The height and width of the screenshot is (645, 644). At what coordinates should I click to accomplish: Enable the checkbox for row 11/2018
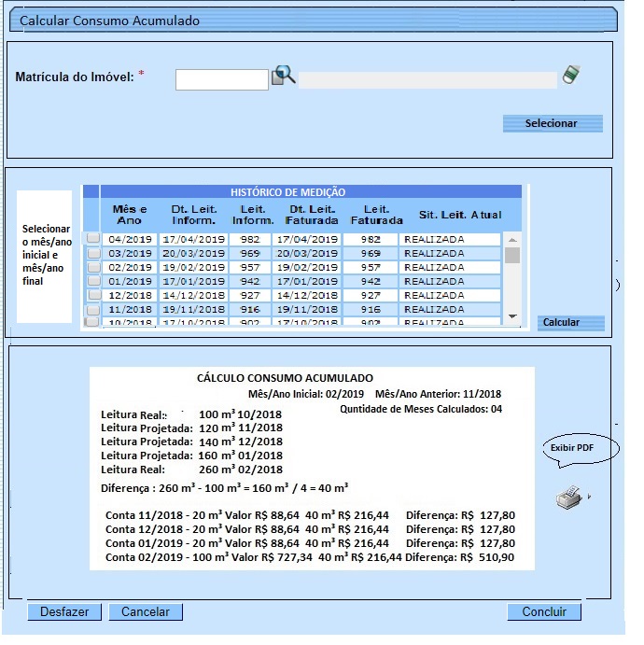(x=93, y=309)
